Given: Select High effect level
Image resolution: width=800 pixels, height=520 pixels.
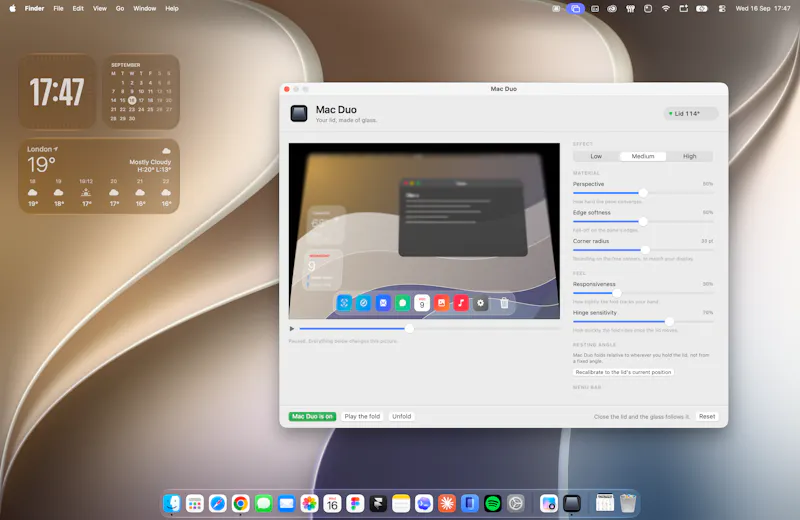Looking at the screenshot, I should [x=689, y=156].
